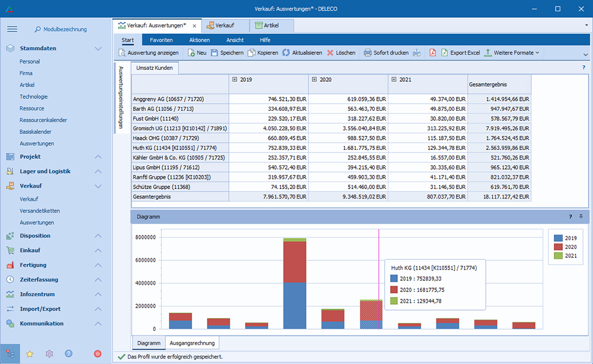The image size is (593, 364).
Task: Click the Zeiterfassung clock icon
Action: pos(10,280)
